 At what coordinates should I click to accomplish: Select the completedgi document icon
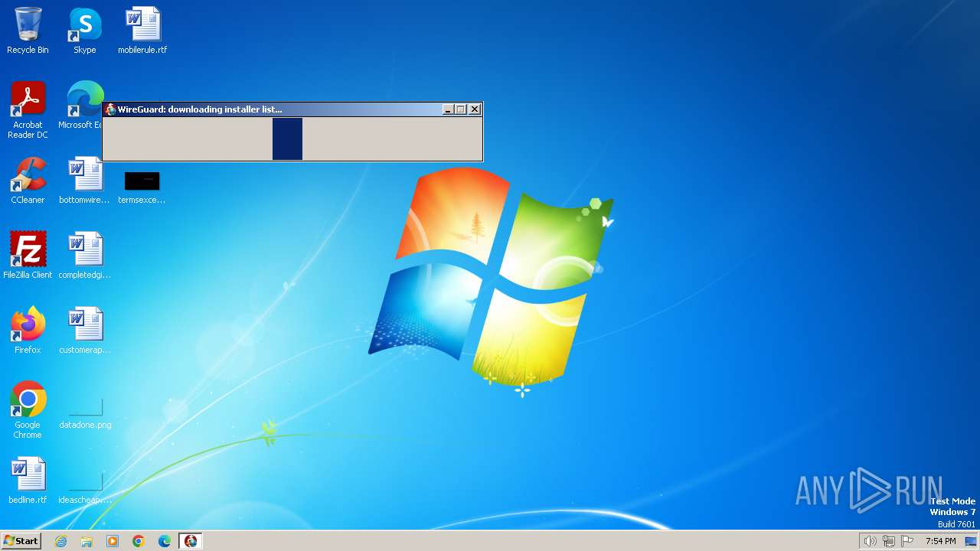pos(85,256)
